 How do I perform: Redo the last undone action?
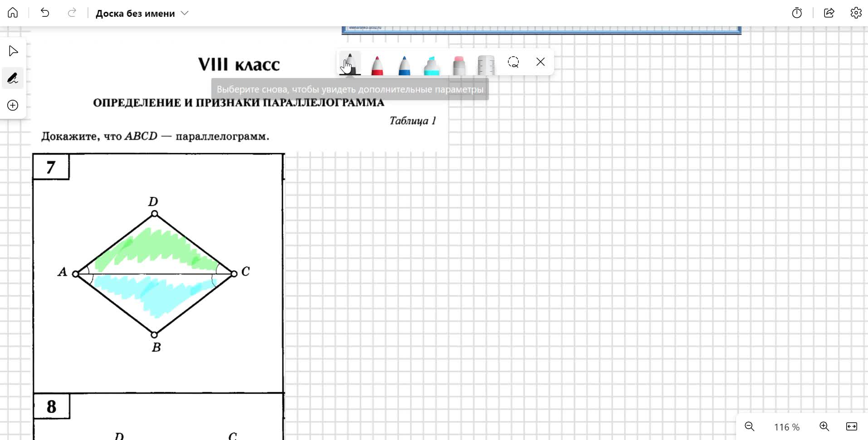click(72, 13)
